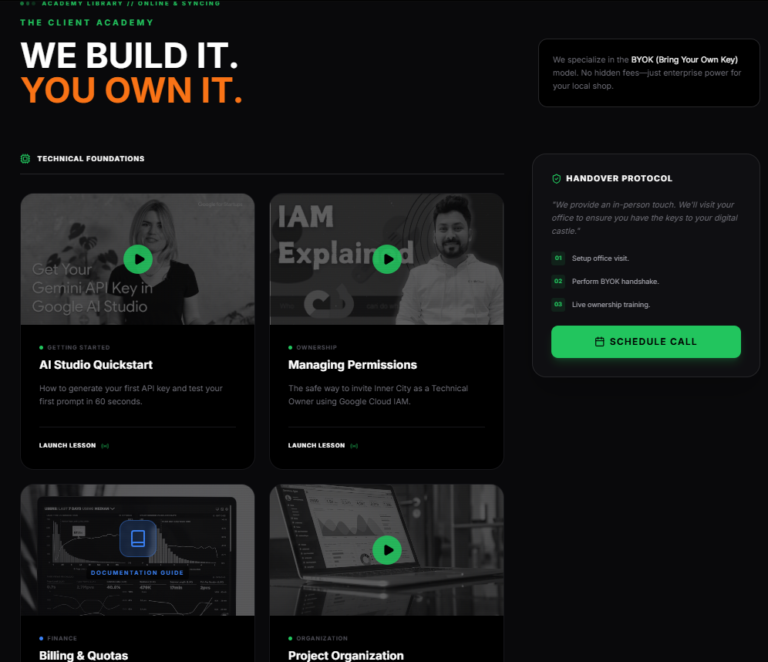Click the Ownership category tag
The image size is (768, 662).
316,348
